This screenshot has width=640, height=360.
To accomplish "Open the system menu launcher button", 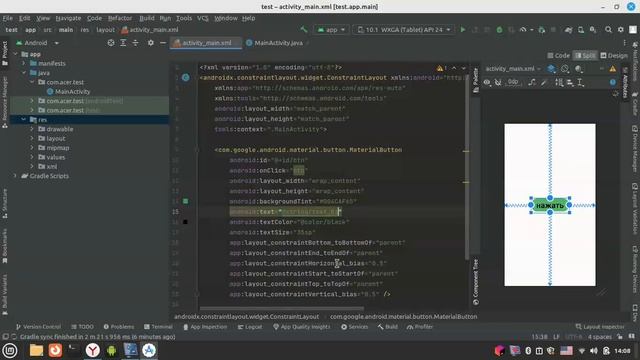I will 10,350.
